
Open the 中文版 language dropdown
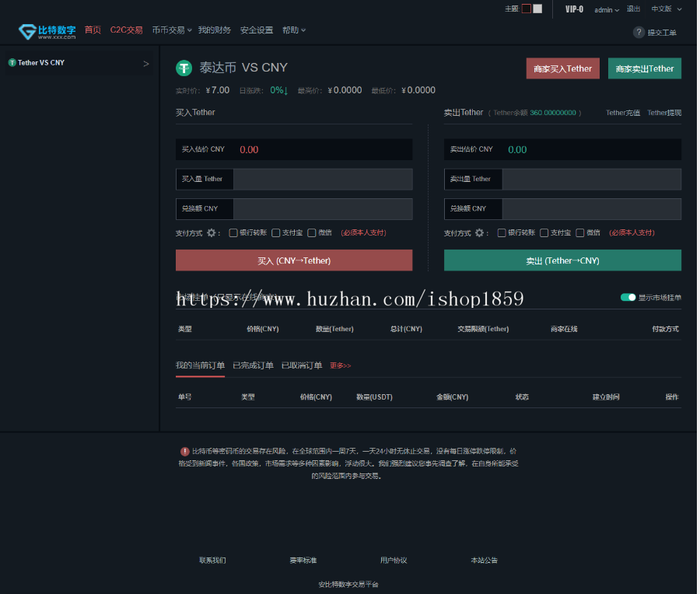(666, 9)
